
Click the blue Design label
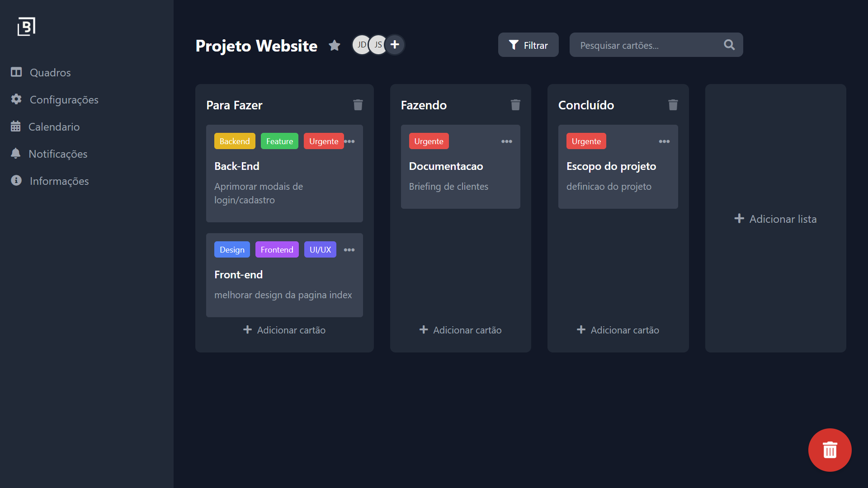(232, 249)
